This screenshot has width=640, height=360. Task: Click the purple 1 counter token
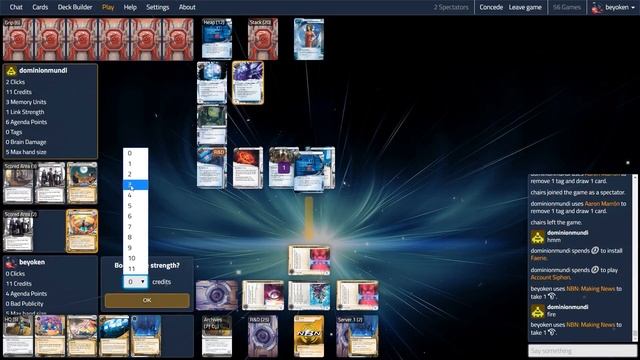point(284,167)
